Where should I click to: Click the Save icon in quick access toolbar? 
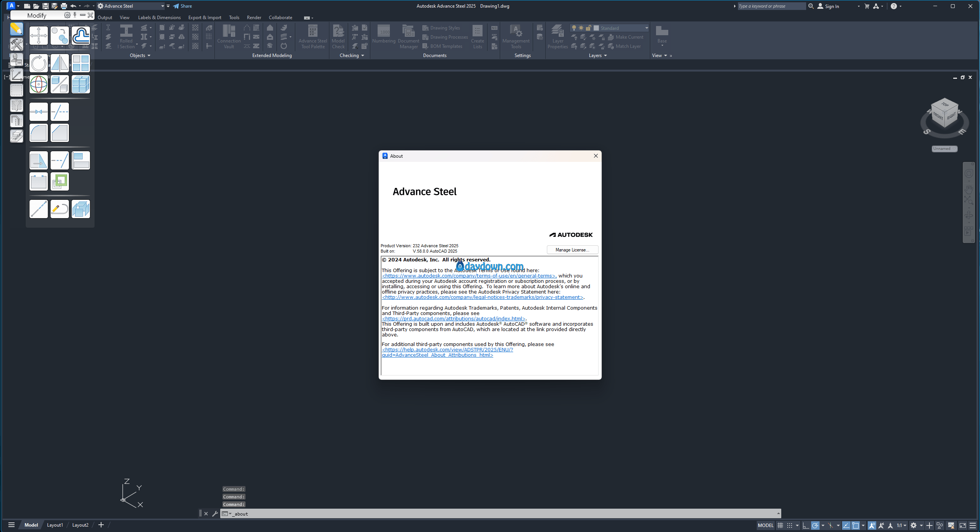tap(45, 6)
